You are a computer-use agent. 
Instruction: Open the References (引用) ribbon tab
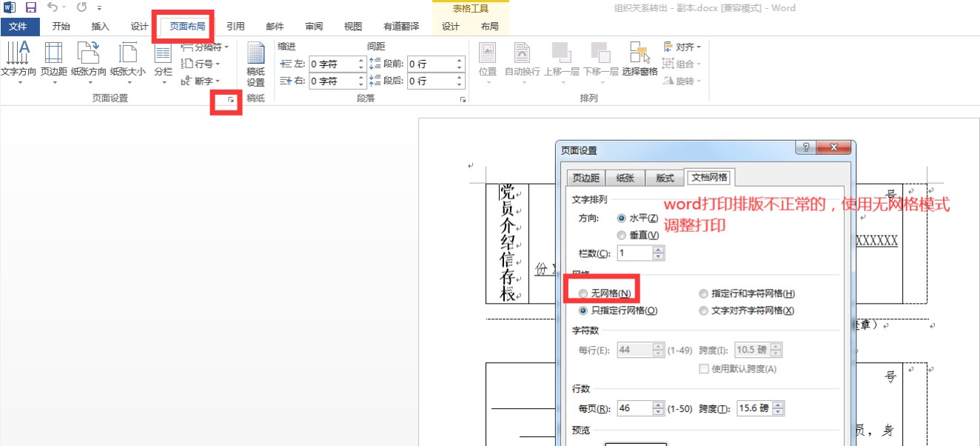(x=235, y=27)
